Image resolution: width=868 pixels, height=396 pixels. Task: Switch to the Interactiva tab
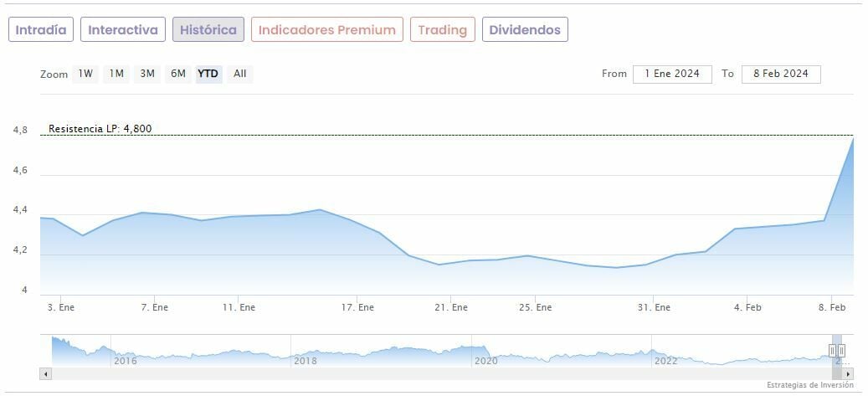click(x=123, y=29)
